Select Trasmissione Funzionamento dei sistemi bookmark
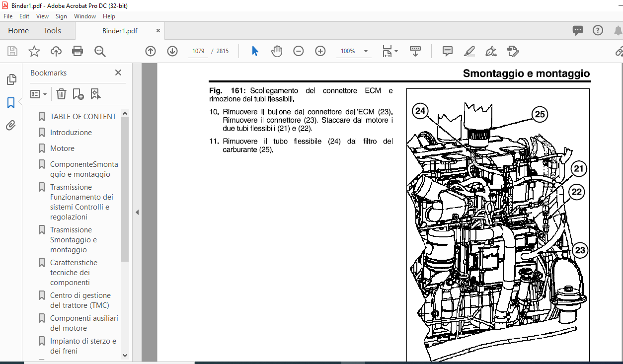 point(81,202)
